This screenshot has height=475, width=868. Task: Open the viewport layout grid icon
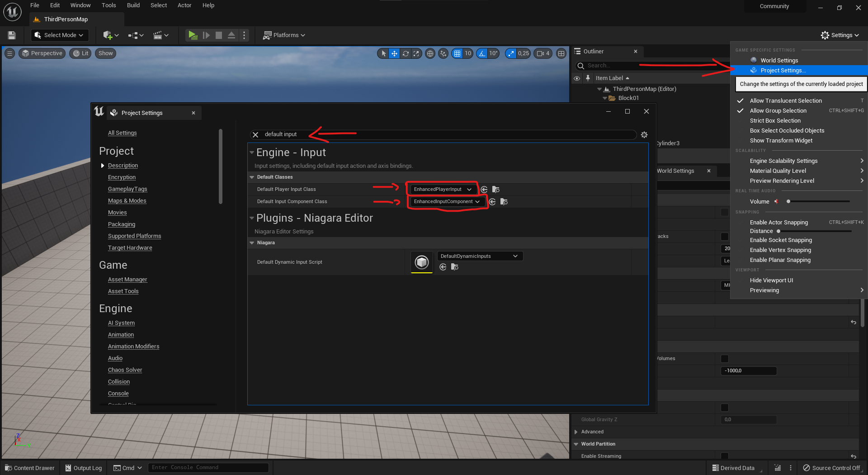coord(561,53)
